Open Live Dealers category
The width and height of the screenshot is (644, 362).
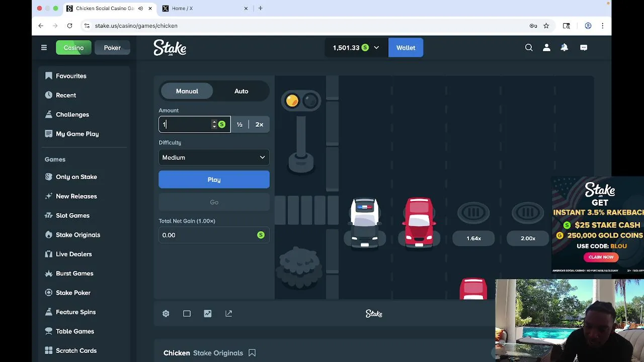(x=73, y=254)
